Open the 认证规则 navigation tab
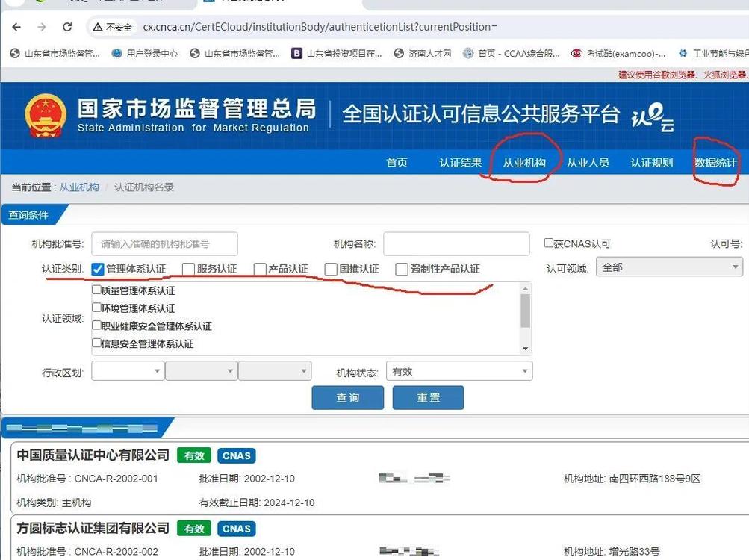 coord(652,163)
